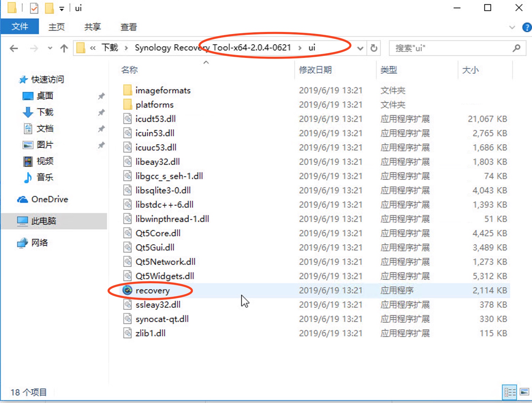This screenshot has width=532, height=403.
Task: Select 此电脑 in the navigation pane
Action: tap(54, 221)
